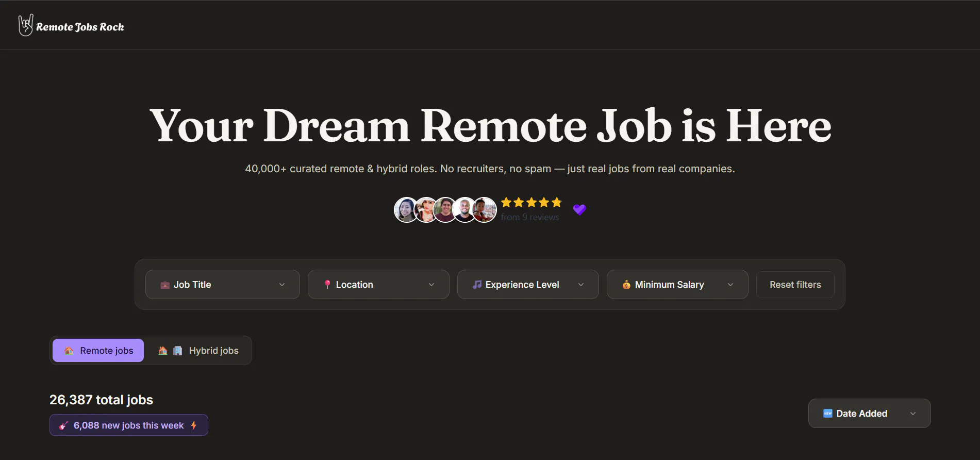
Task: Open the Job Title dropdown
Action: point(223,285)
